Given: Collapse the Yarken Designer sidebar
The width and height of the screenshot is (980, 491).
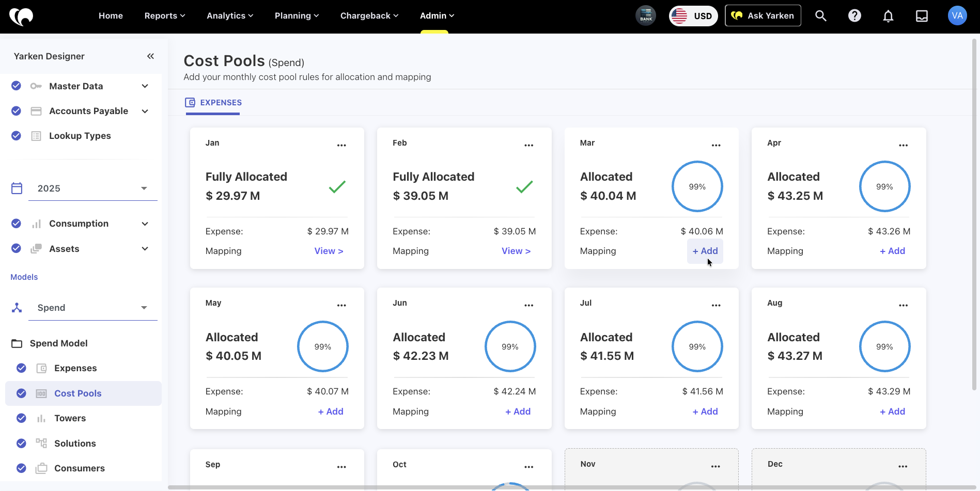Looking at the screenshot, I should pyautogui.click(x=150, y=56).
